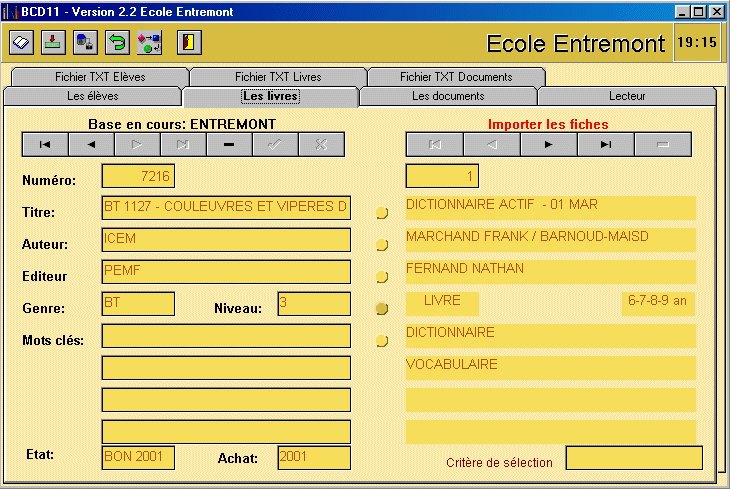Click the first Mots clés input field

(226, 336)
